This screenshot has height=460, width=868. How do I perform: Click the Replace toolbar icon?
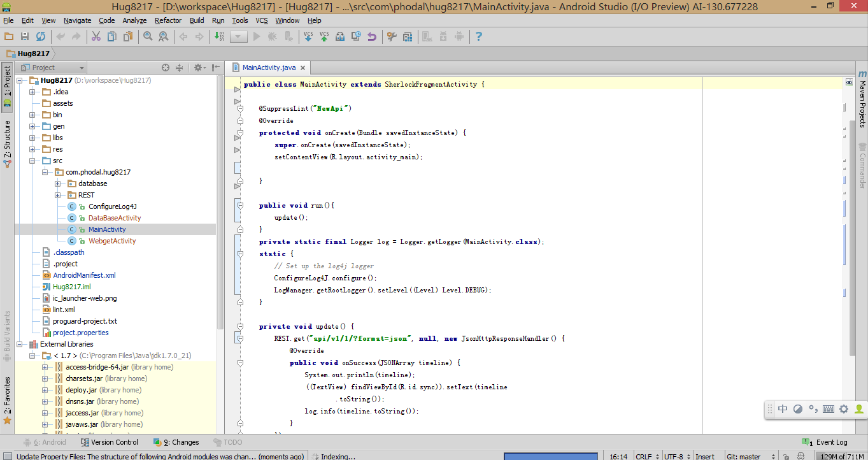tap(164, 37)
